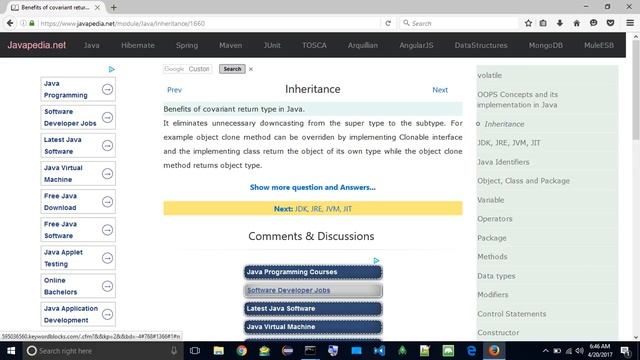Image resolution: width=640 pixels, height=360 pixels.
Task: Open Spring section in navbar
Action: [187, 45]
